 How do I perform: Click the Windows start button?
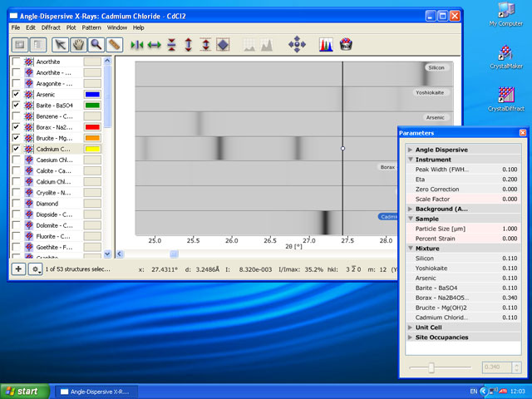tap(24, 392)
